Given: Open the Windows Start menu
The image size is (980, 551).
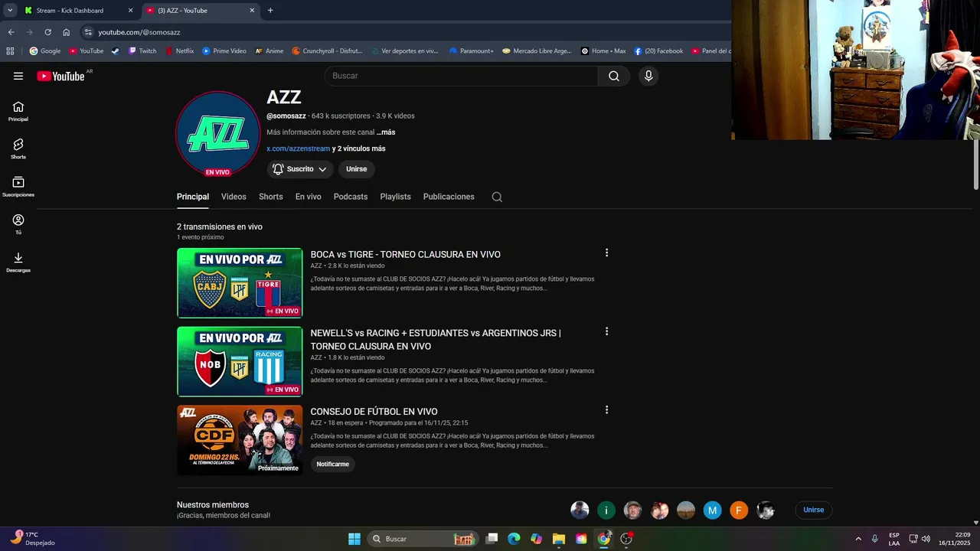Looking at the screenshot, I should click(354, 539).
